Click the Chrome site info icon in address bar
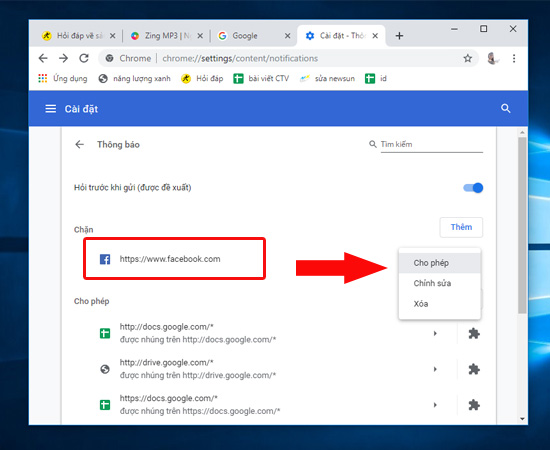This screenshot has height=450, width=550. pos(109,58)
